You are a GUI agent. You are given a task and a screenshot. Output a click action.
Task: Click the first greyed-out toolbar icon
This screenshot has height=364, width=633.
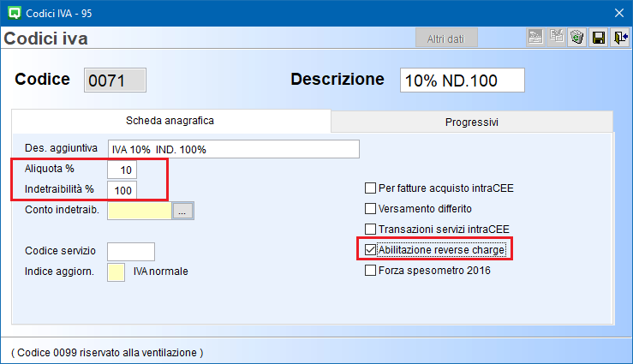tap(535, 38)
